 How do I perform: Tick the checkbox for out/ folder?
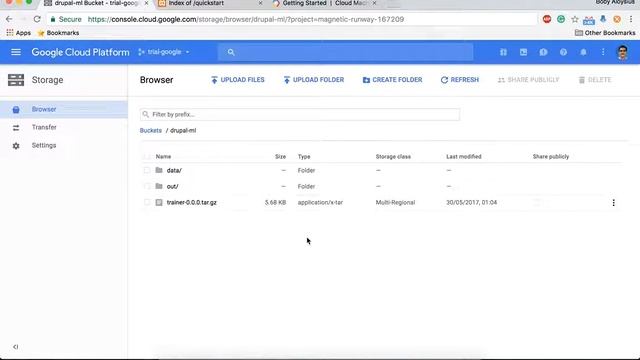(x=147, y=186)
